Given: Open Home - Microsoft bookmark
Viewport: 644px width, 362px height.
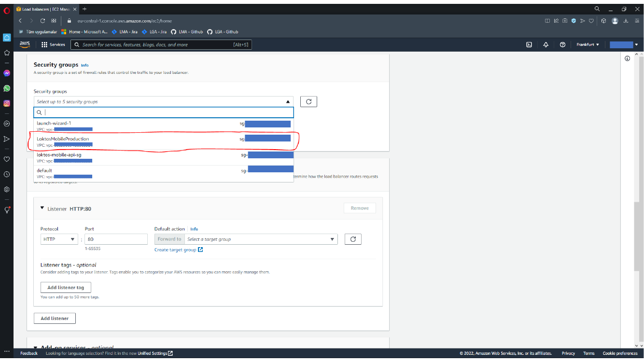Looking at the screenshot, I should (x=84, y=32).
